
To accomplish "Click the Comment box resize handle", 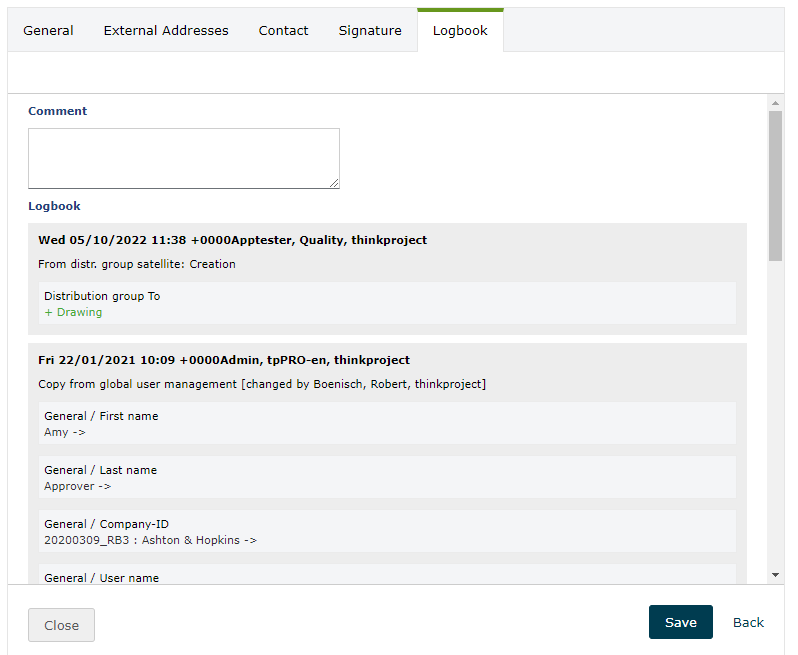I will coord(334,183).
